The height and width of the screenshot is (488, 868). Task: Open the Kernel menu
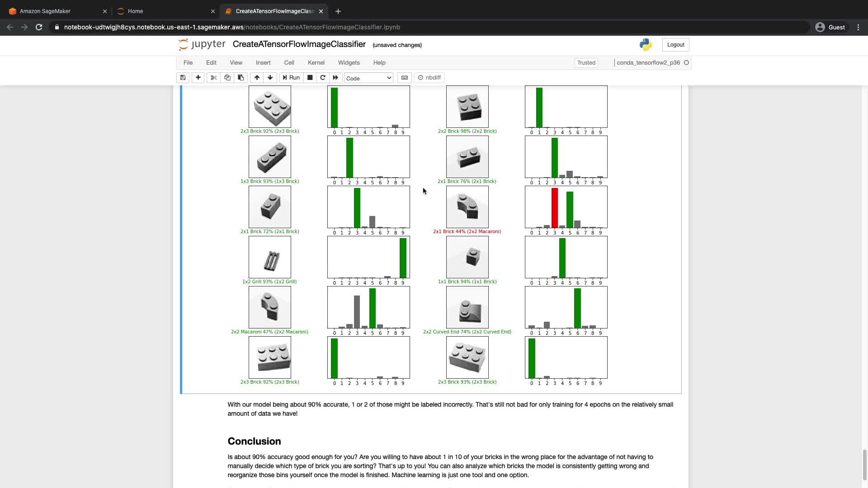click(316, 63)
